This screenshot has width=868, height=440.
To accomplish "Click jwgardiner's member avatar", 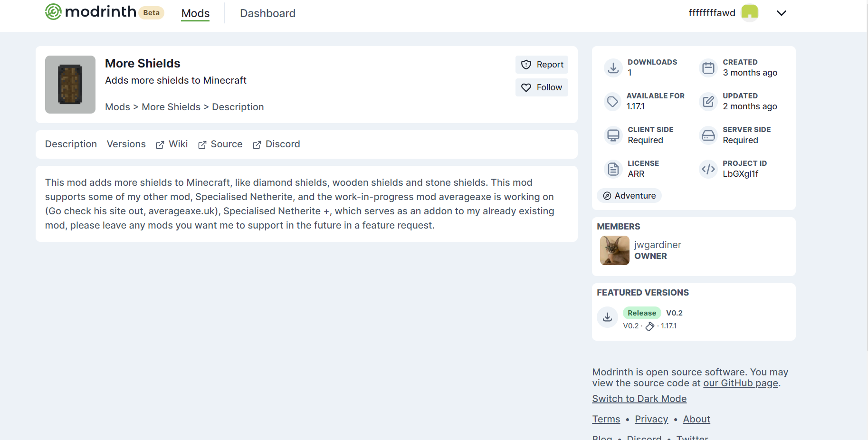I will [614, 250].
